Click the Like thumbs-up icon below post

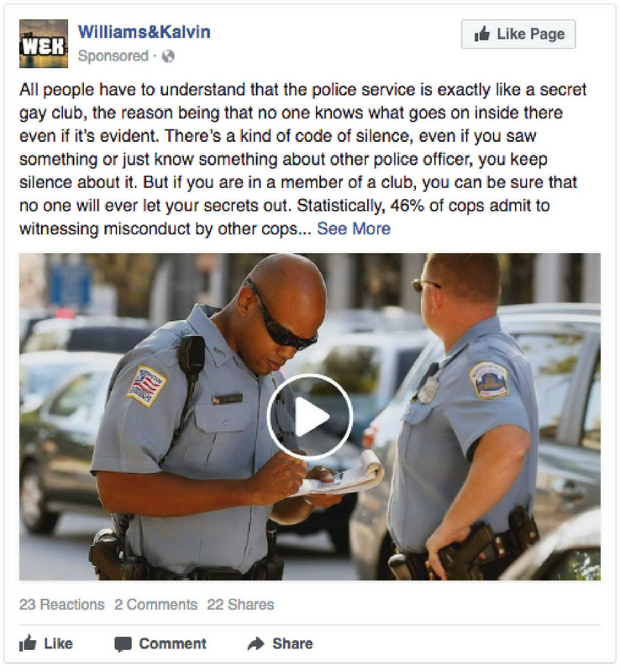tap(28, 643)
